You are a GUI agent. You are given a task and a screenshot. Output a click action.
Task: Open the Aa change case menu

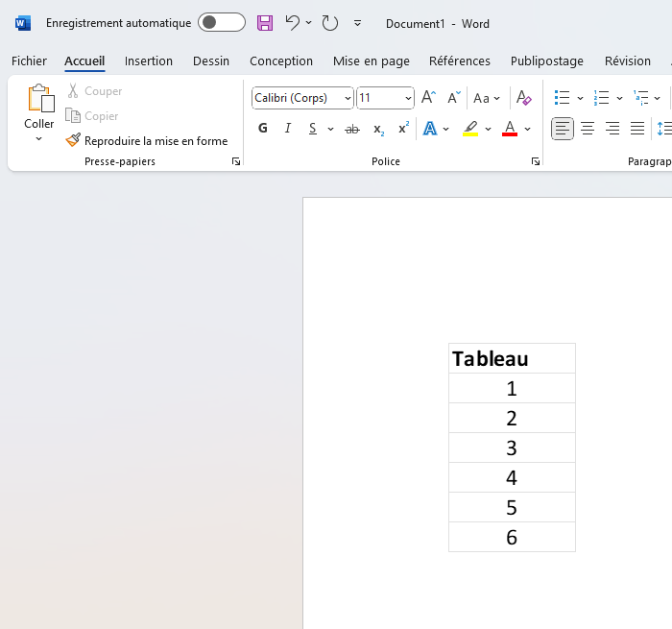point(487,98)
